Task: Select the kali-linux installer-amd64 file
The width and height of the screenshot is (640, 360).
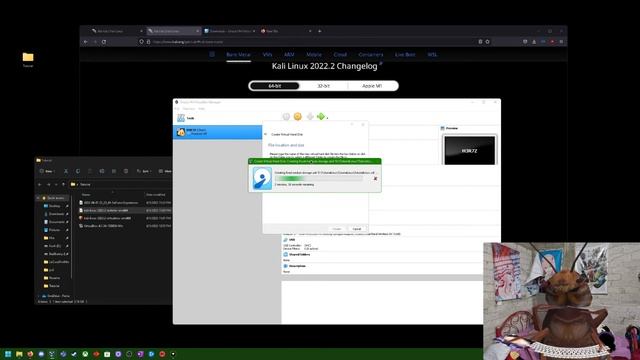Action: 125,210
